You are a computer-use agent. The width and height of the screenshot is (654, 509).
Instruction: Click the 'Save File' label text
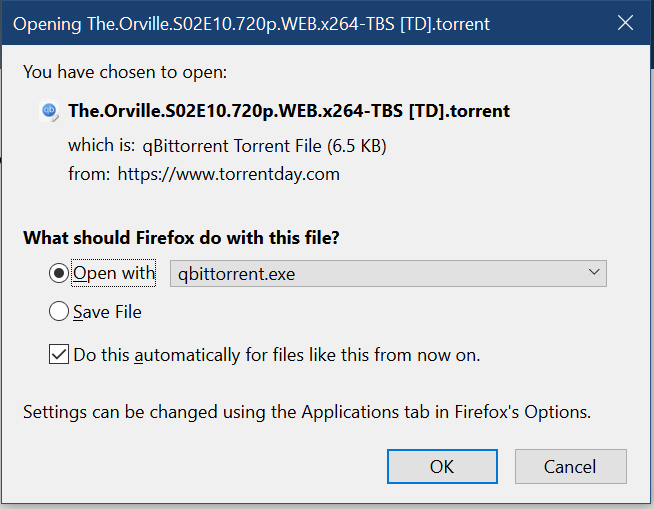[108, 312]
